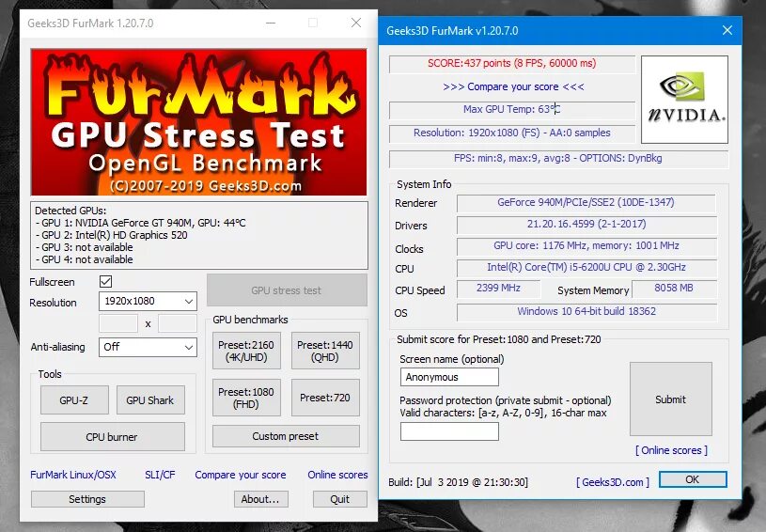Click the disabled maximize icon of main window

coord(313,23)
